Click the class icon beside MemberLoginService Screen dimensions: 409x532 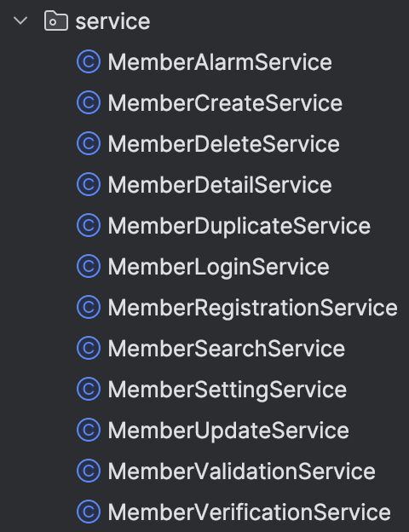pos(89,266)
